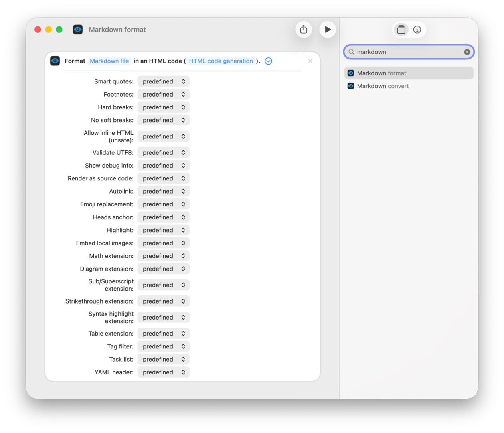
Task: Open the Math extension dropdown
Action: click(163, 256)
